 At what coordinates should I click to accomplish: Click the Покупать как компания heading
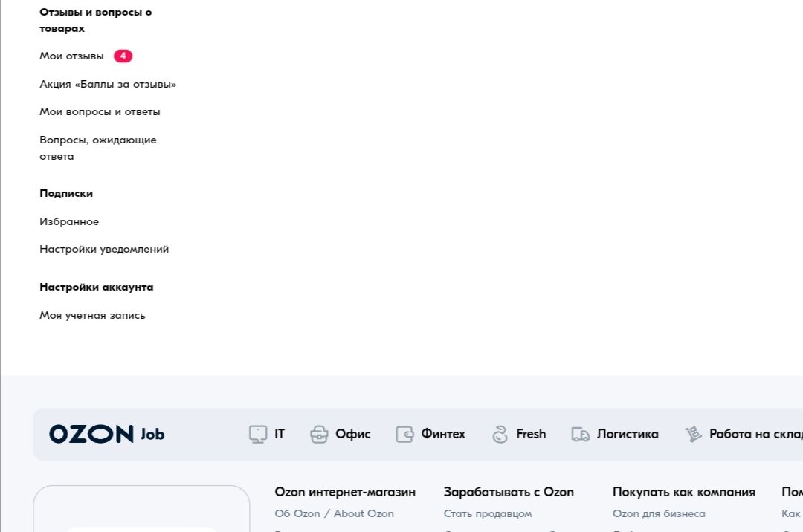point(683,492)
